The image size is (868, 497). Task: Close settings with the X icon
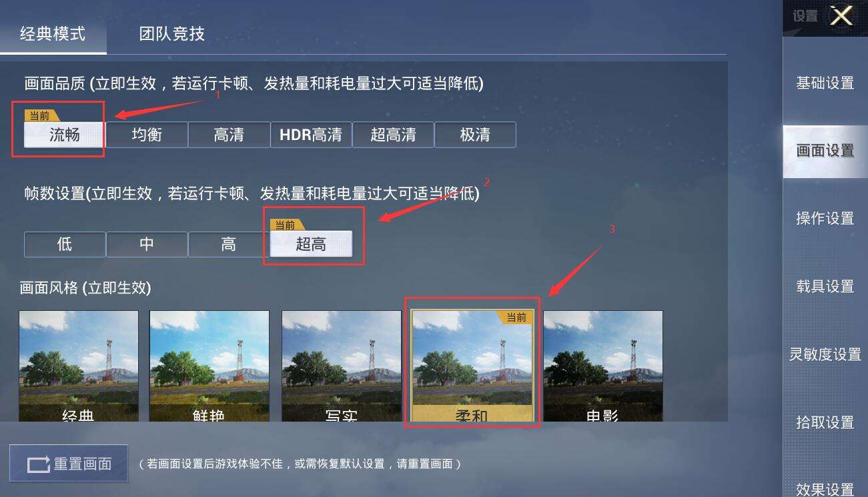click(x=841, y=15)
